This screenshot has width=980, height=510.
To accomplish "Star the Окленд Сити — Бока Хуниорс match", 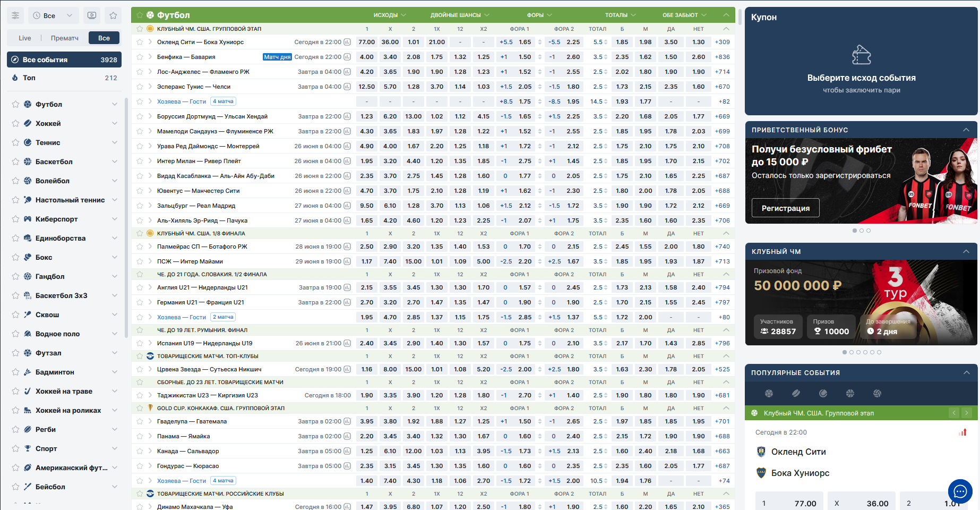I will [x=140, y=42].
